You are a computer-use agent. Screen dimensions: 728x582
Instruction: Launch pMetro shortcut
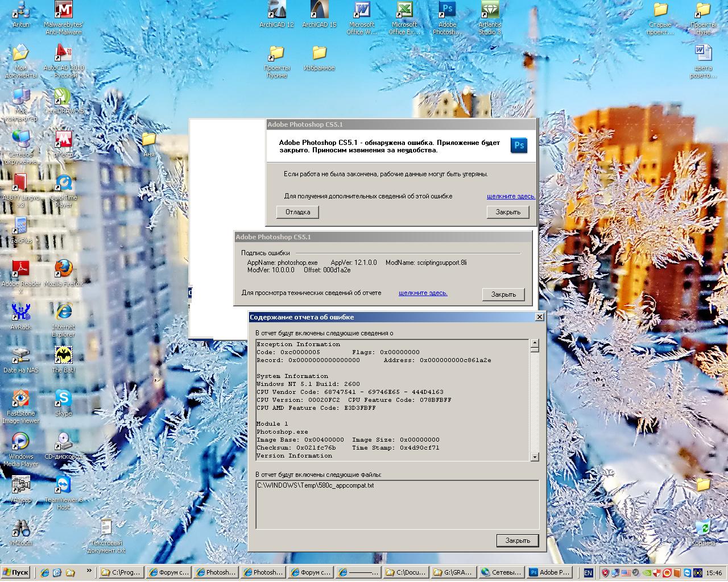[63, 144]
